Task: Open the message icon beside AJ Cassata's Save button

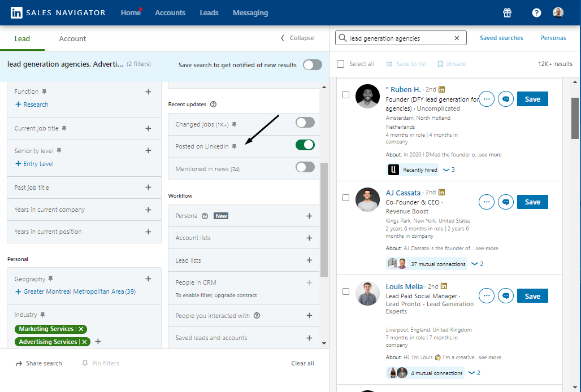Action: pos(505,202)
